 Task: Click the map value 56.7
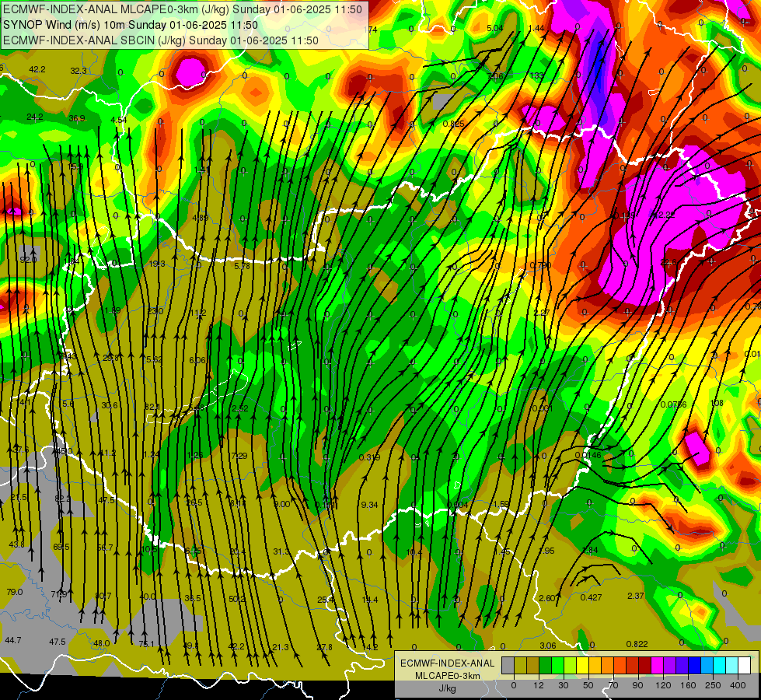pos(105,548)
